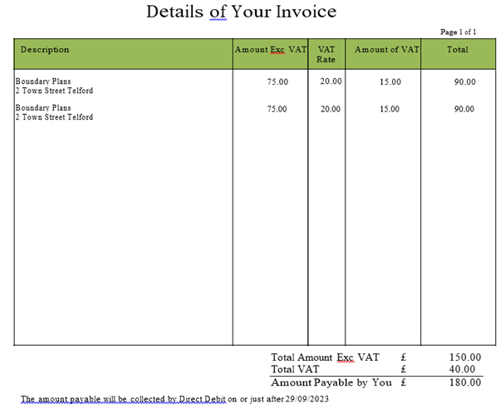Click the 29/09/2023 collection date
Screen dimensions: 500x409
pyautogui.click(x=307, y=399)
